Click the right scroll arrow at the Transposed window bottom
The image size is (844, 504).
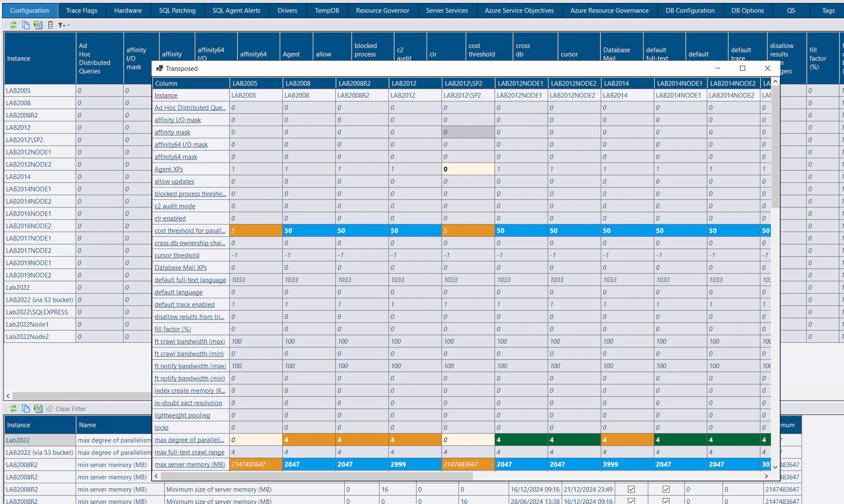coord(766,476)
